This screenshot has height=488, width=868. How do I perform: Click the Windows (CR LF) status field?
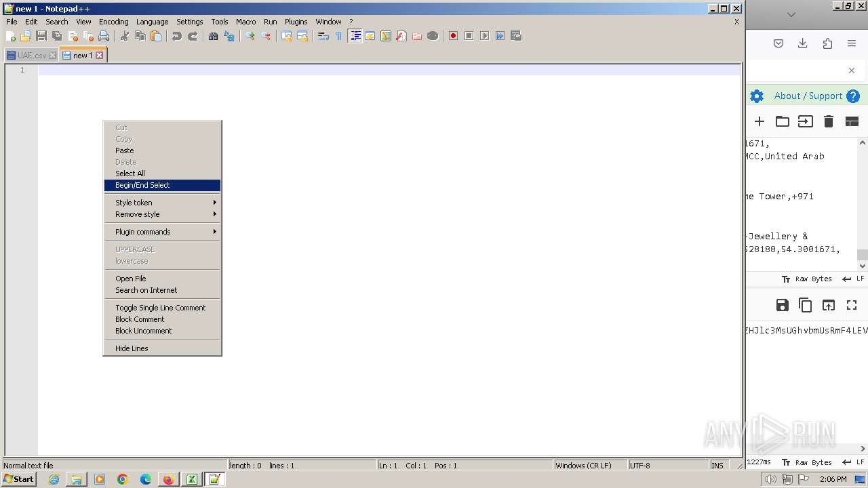(590, 466)
